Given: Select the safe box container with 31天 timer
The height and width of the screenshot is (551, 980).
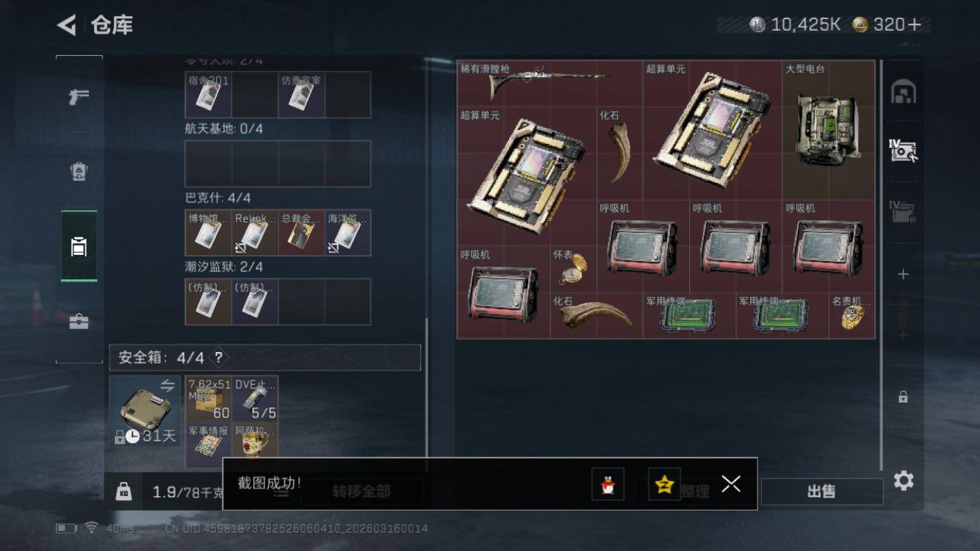Looking at the screenshot, I should (145, 411).
